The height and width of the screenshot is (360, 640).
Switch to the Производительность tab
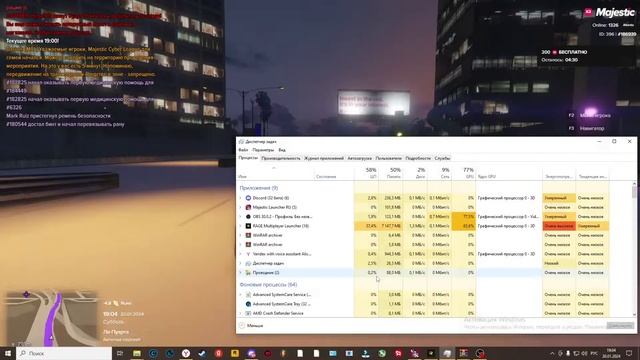pyautogui.click(x=280, y=158)
